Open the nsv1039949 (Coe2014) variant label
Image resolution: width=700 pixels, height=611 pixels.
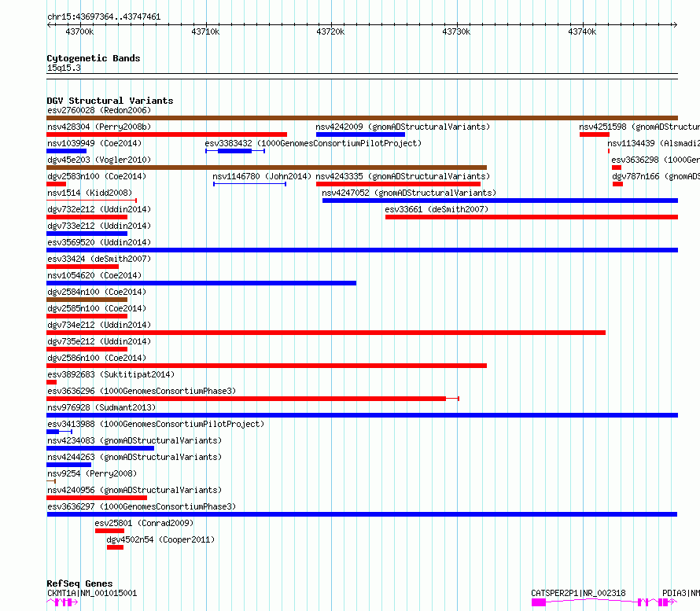[94, 143]
